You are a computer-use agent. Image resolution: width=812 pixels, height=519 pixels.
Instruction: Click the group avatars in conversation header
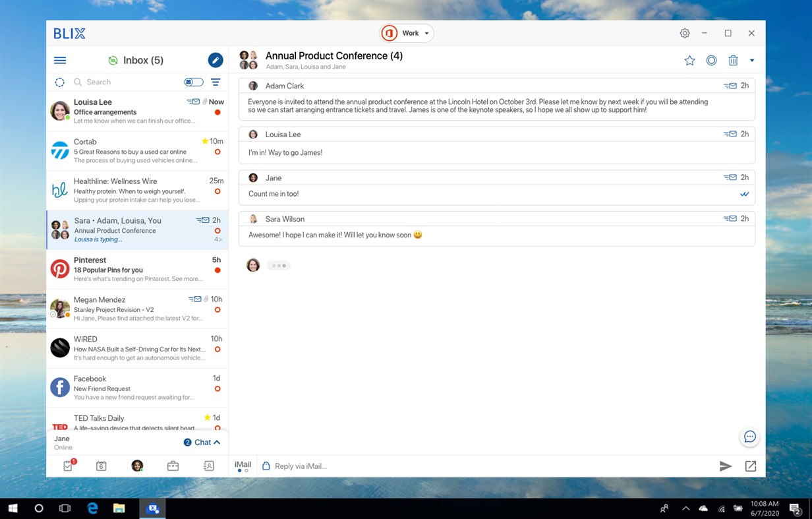click(248, 60)
